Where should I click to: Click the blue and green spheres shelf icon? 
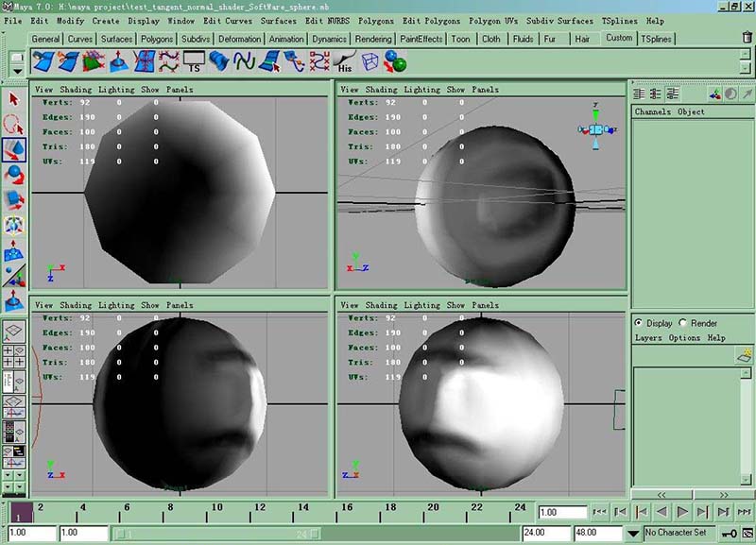395,61
